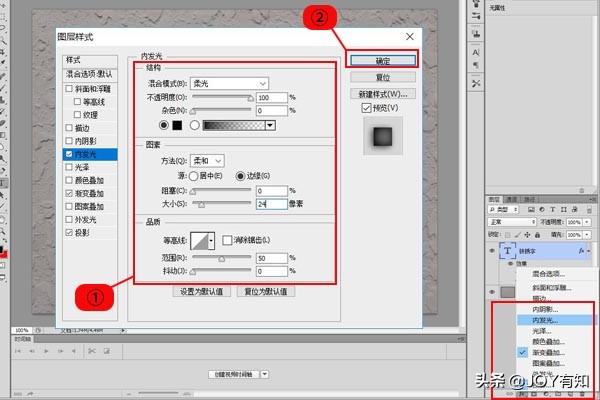Viewport: 600px width, 400px height.
Task: Delete layer trash icon
Action: point(582,393)
